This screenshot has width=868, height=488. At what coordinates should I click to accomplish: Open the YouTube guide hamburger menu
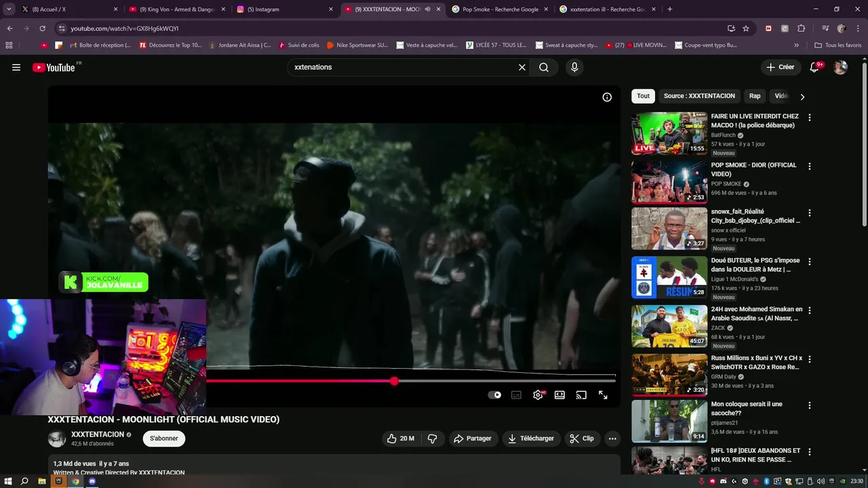point(16,67)
